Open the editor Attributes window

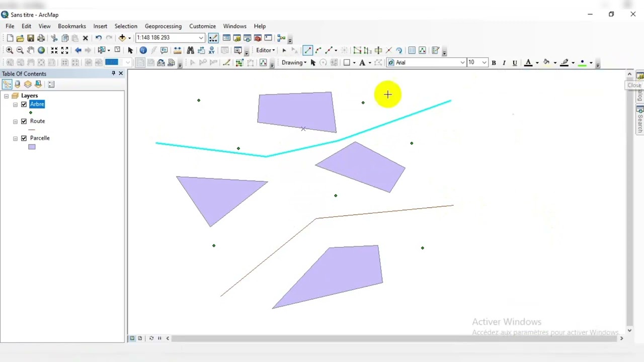412,50
